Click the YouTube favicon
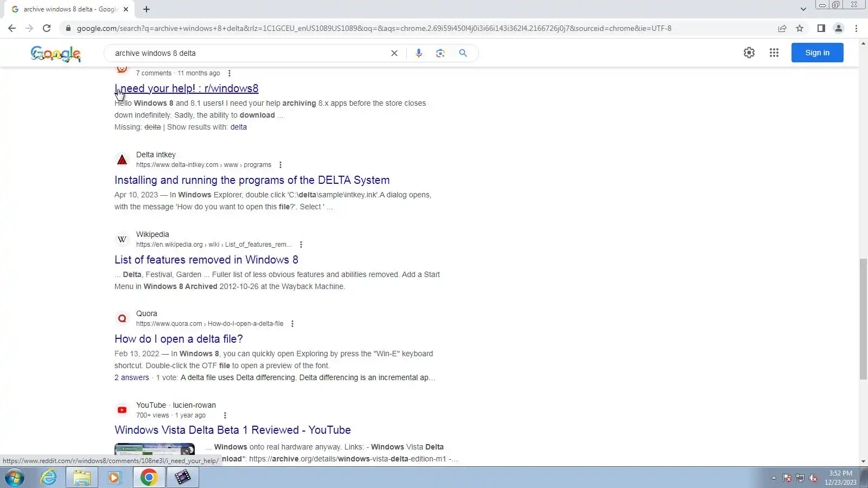 (122, 410)
